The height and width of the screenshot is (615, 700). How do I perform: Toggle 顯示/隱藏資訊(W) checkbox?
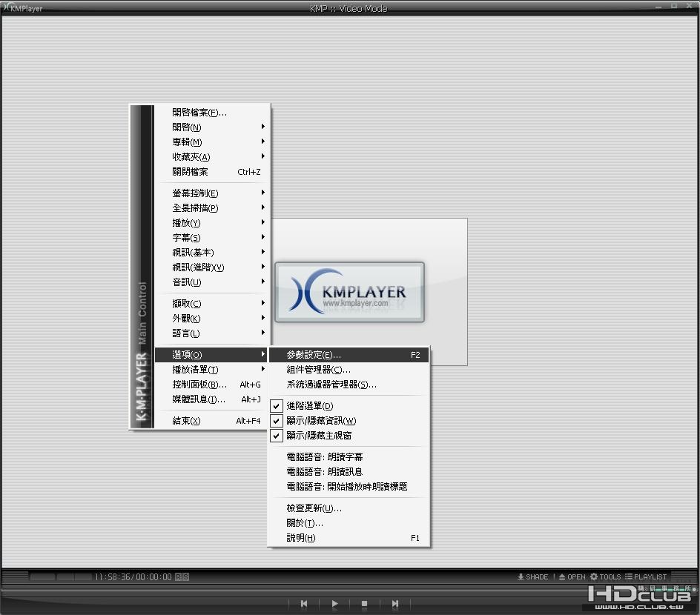[277, 421]
